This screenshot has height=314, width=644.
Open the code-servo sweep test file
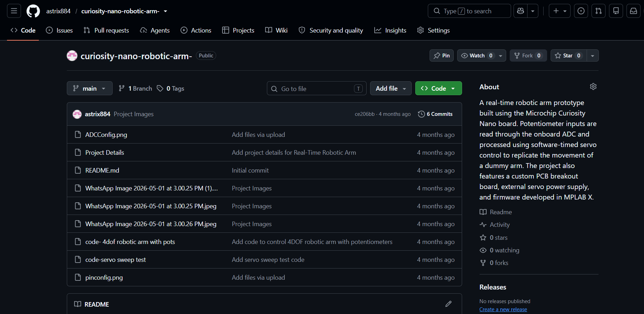115,260
